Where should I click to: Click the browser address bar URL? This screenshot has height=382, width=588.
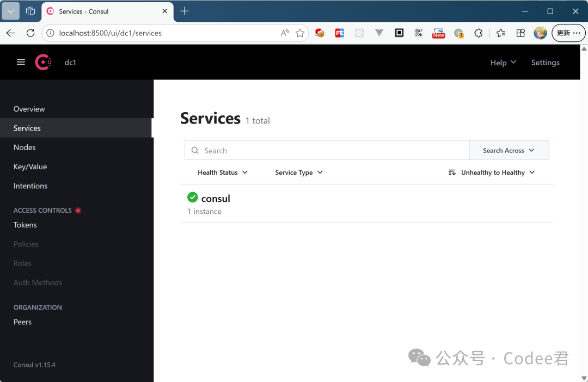110,33
